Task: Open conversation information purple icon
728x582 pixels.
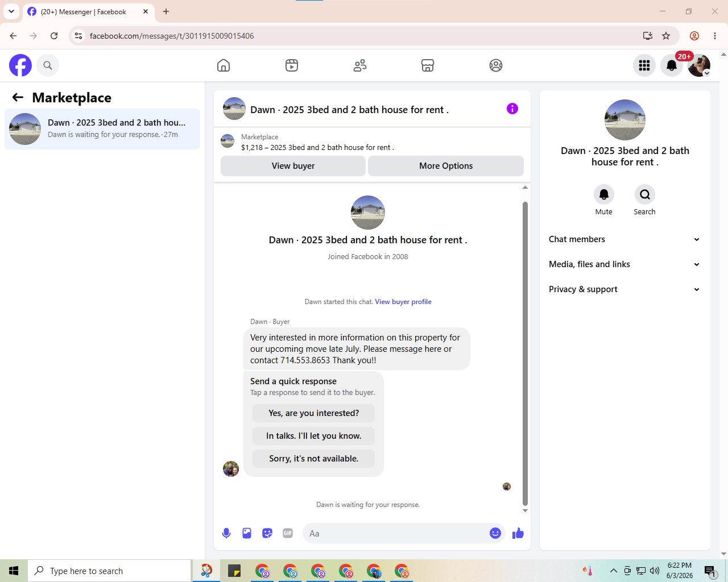Action: (x=512, y=109)
